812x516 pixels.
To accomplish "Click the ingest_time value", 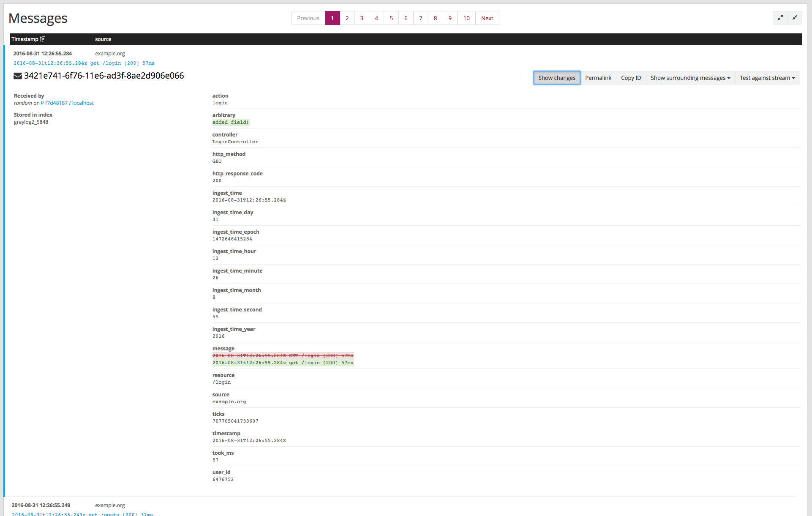I will click(x=249, y=200).
